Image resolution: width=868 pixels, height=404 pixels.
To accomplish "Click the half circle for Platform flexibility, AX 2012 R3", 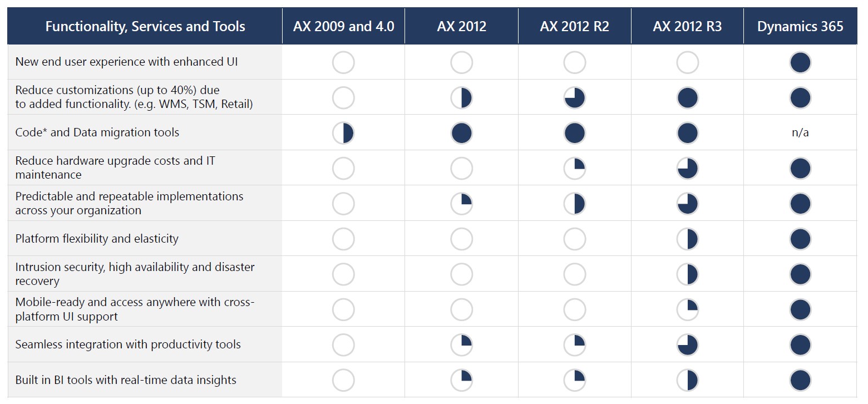I will (x=687, y=239).
